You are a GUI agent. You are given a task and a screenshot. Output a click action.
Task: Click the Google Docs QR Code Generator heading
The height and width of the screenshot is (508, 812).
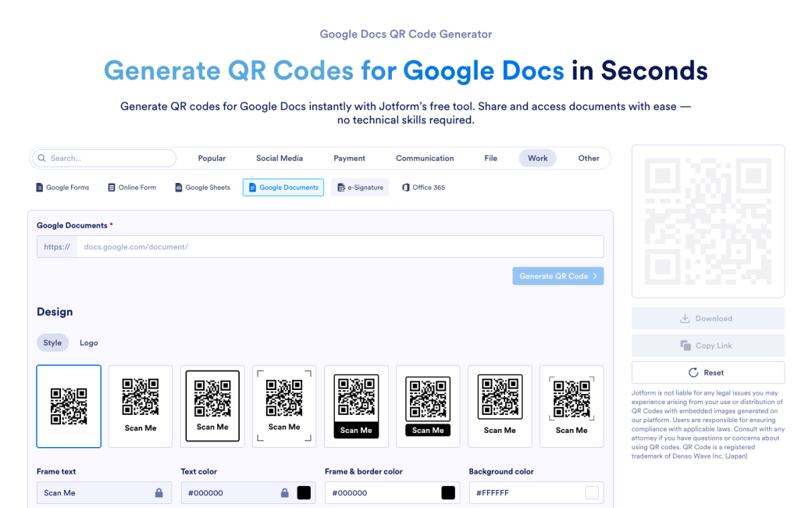pos(405,34)
